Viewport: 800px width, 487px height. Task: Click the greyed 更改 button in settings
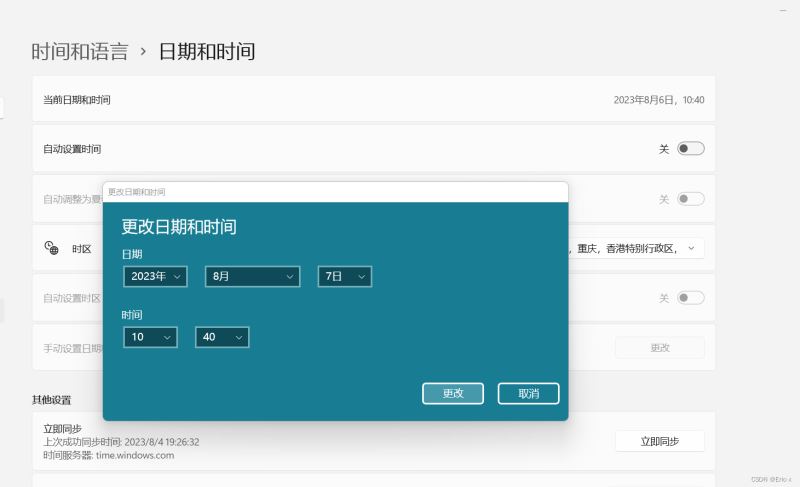660,347
